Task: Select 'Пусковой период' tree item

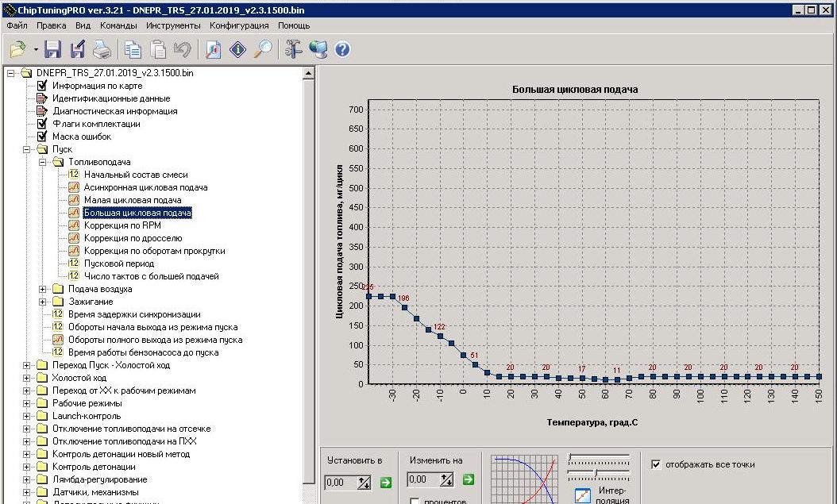Action: coord(119,264)
